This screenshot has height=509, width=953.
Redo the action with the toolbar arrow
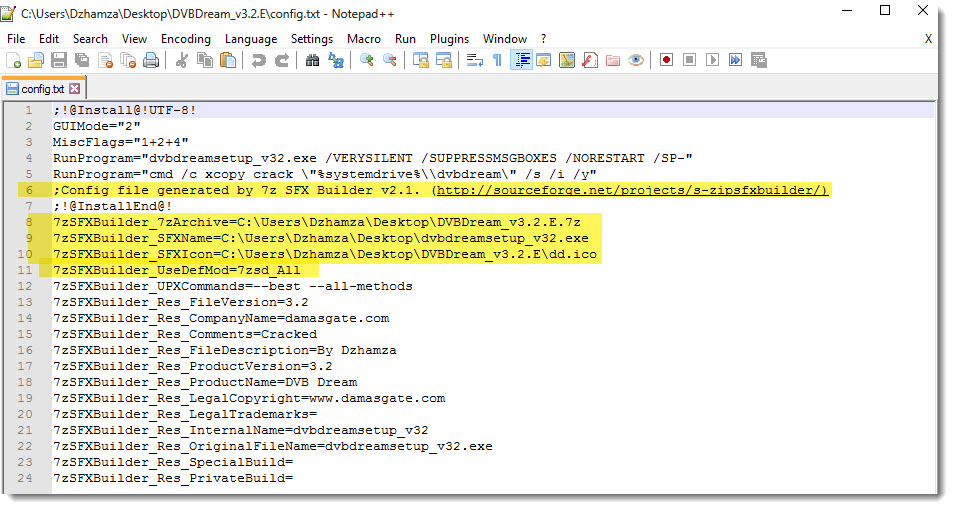pyautogui.click(x=281, y=60)
